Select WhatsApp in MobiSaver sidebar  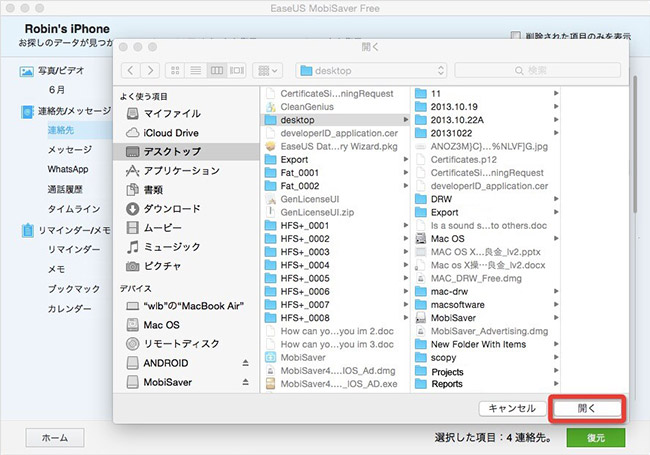pos(68,169)
